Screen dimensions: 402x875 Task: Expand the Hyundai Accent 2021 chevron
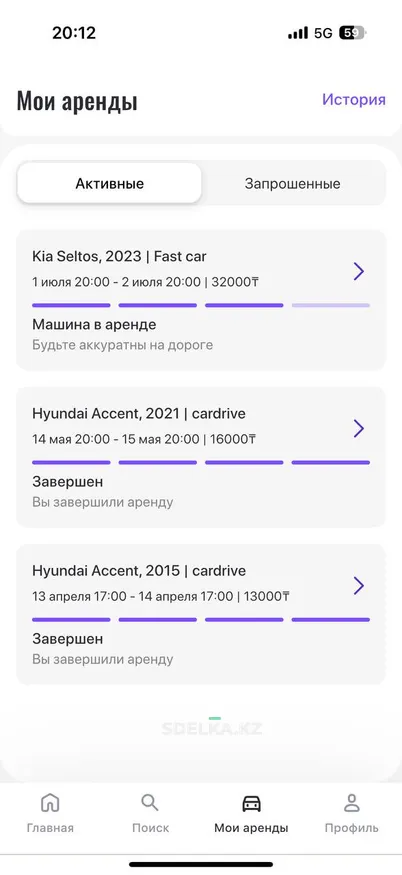[x=358, y=429]
